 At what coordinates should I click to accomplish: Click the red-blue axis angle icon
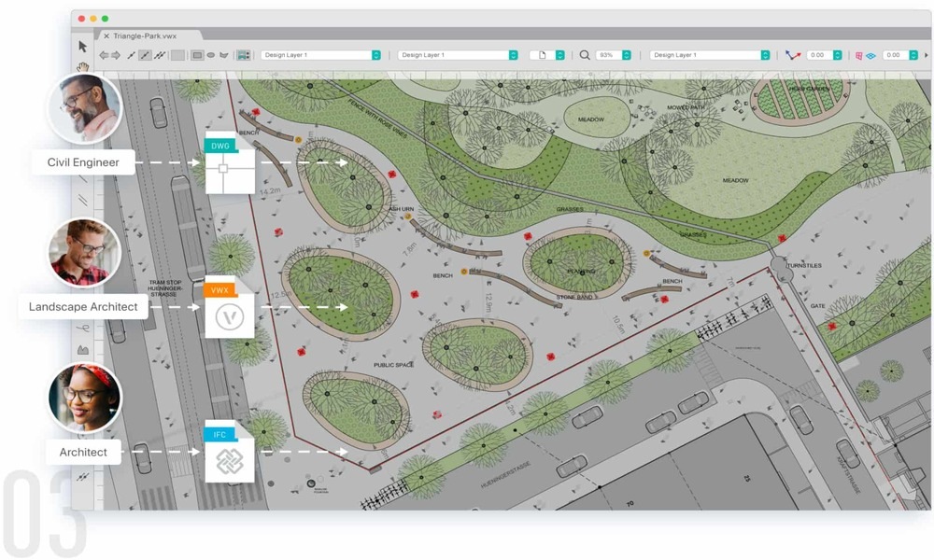click(792, 55)
